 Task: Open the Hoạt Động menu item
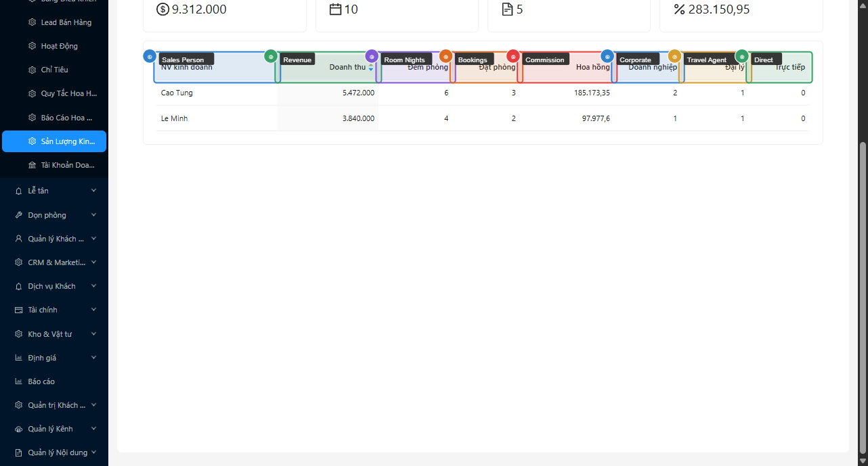[x=59, y=46]
